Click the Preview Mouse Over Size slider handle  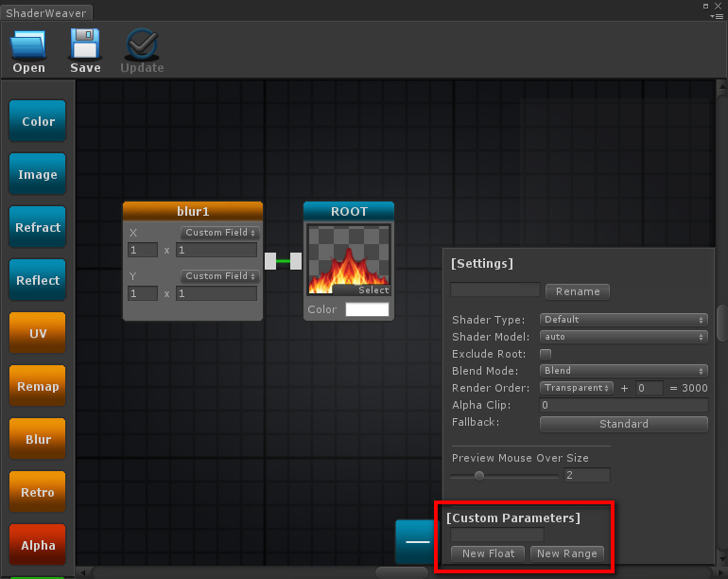[x=479, y=476]
